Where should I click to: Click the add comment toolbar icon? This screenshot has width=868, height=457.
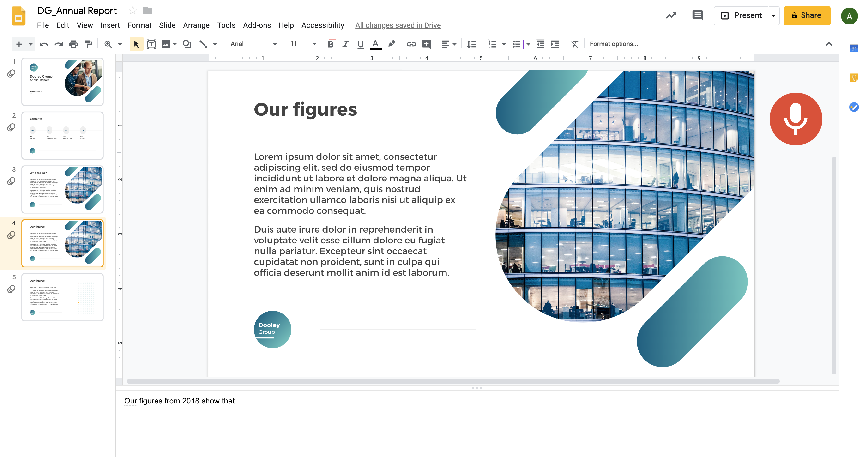[426, 44]
